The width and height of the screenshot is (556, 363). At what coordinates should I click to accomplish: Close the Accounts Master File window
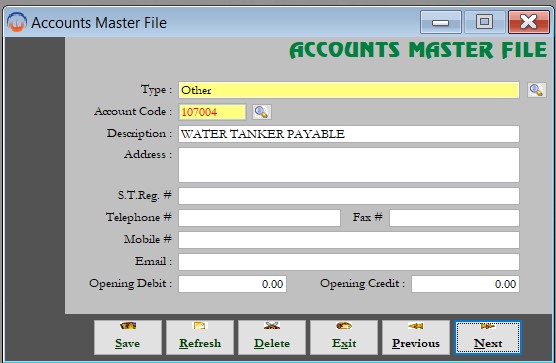529,22
